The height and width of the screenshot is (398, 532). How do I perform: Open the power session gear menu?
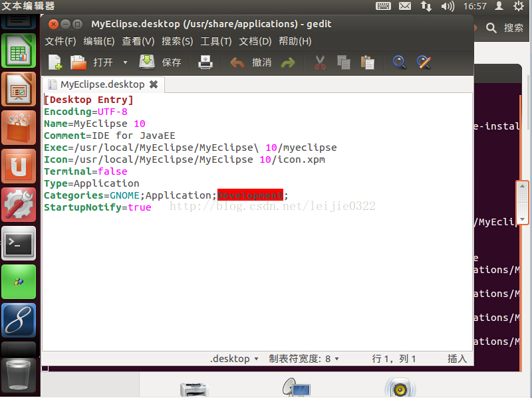pos(519,6)
